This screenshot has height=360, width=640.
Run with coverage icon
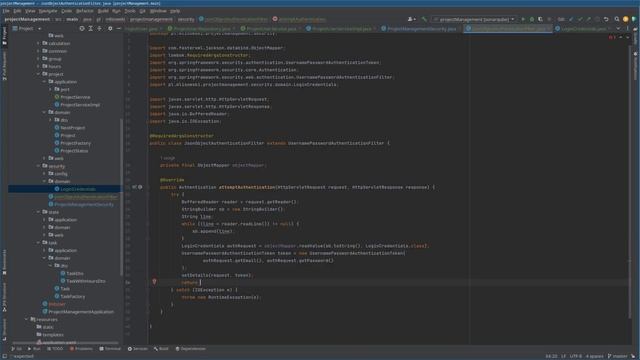(540, 19)
